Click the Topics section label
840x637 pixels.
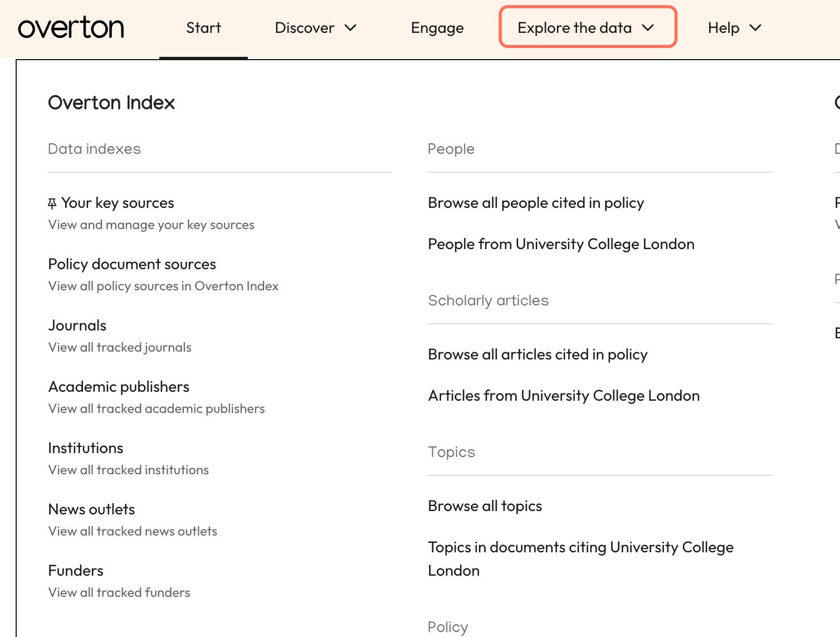pos(451,452)
